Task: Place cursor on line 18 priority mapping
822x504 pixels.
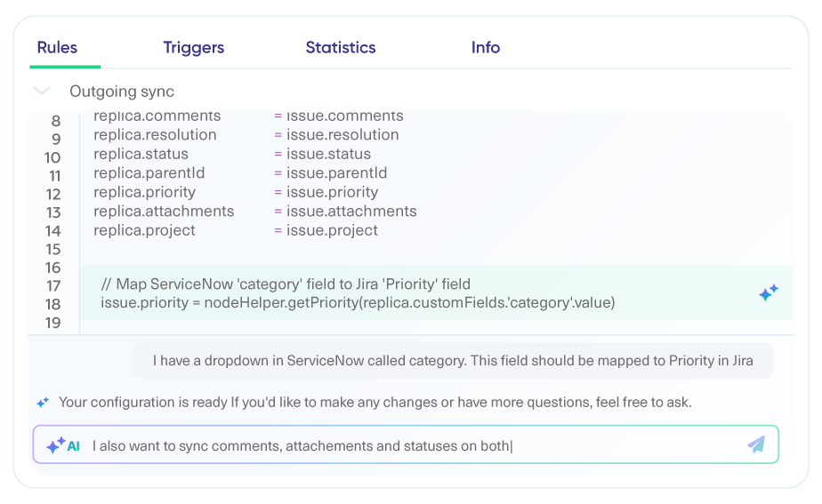Action: click(x=358, y=303)
